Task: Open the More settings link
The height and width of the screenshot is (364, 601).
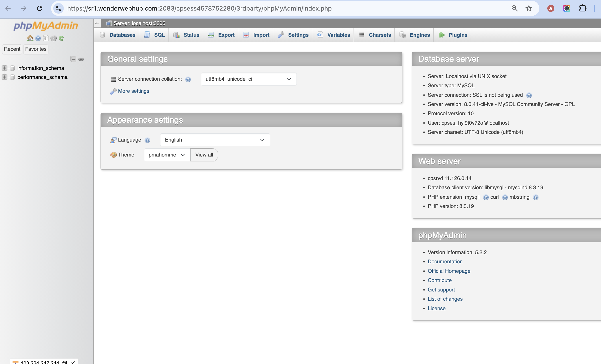Action: click(133, 91)
